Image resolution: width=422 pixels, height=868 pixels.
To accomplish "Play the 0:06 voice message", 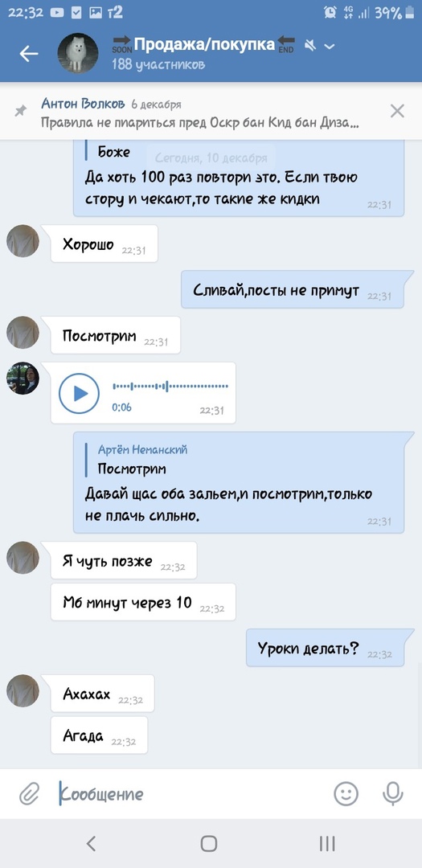I will coord(80,394).
